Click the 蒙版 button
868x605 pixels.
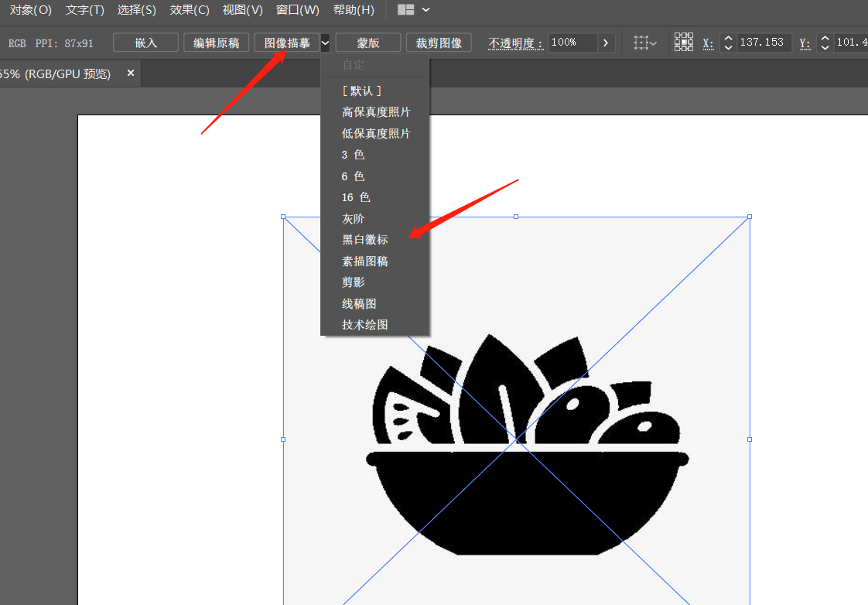click(x=368, y=43)
